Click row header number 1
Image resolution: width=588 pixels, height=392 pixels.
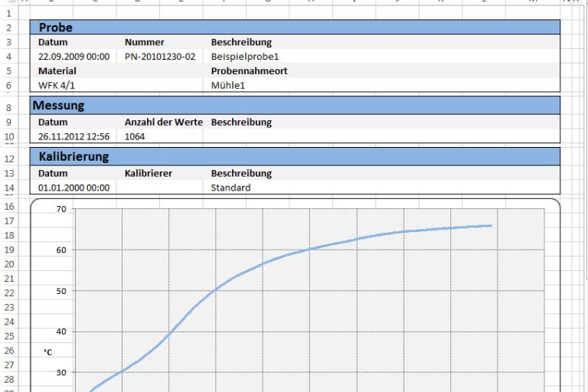coord(9,14)
